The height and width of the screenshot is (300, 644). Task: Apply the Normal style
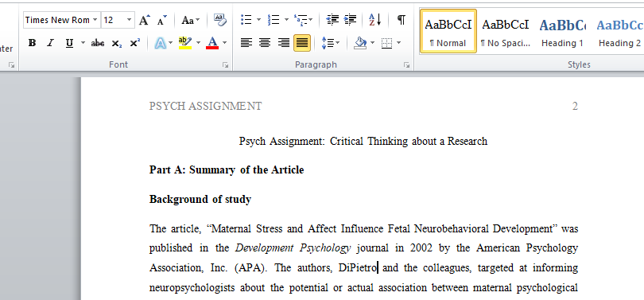[x=448, y=31]
